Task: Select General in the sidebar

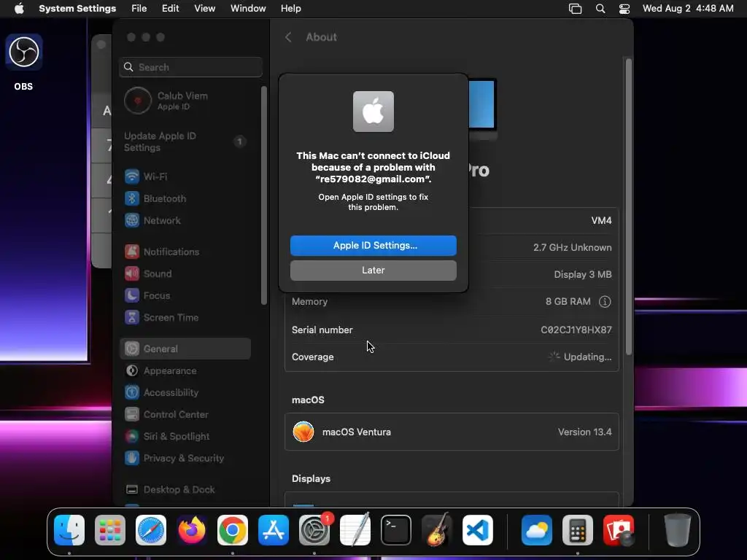Action: pos(186,349)
